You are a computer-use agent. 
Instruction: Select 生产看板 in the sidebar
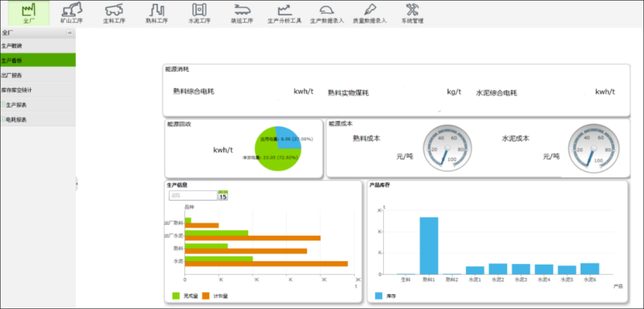coord(38,60)
